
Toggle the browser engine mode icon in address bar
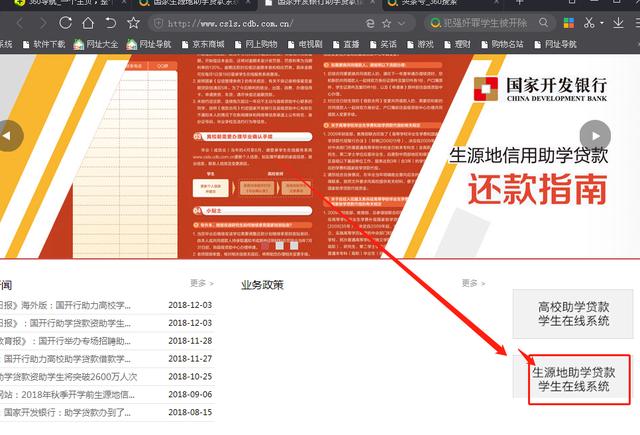370,24
